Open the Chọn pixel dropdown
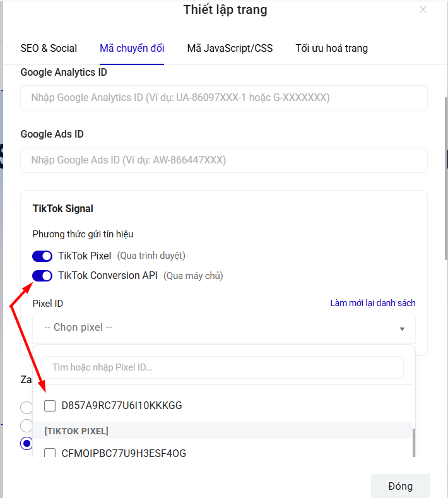 point(224,329)
